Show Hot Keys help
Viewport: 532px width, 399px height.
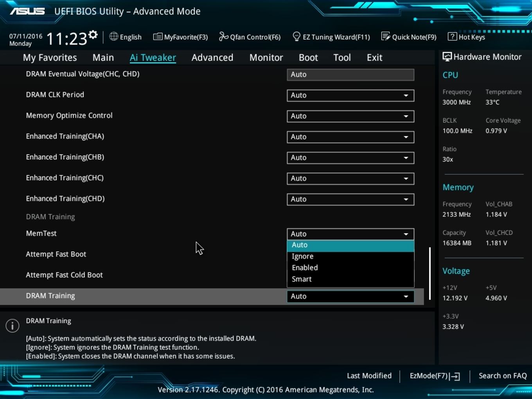(466, 37)
